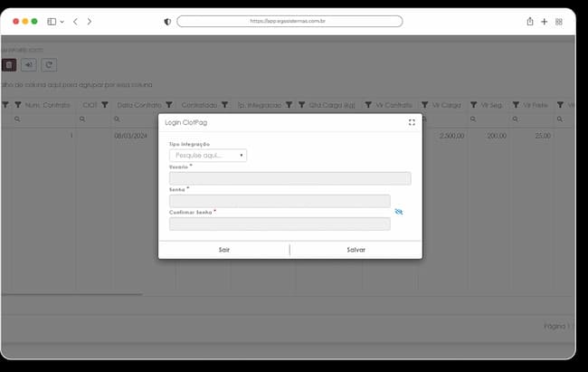
Task: Open filter icon before Vlr Seg column
Action: click(474, 105)
